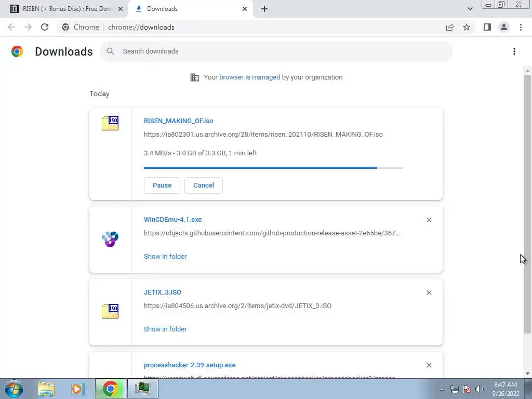Open the Chrome main menu (three dots)
This screenshot has width=532, height=399.
pos(521,27)
